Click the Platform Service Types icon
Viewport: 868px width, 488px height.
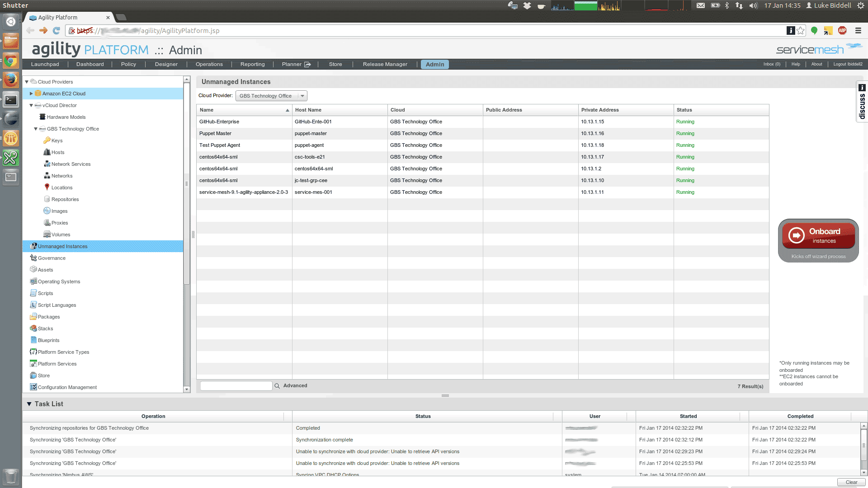pos(33,352)
